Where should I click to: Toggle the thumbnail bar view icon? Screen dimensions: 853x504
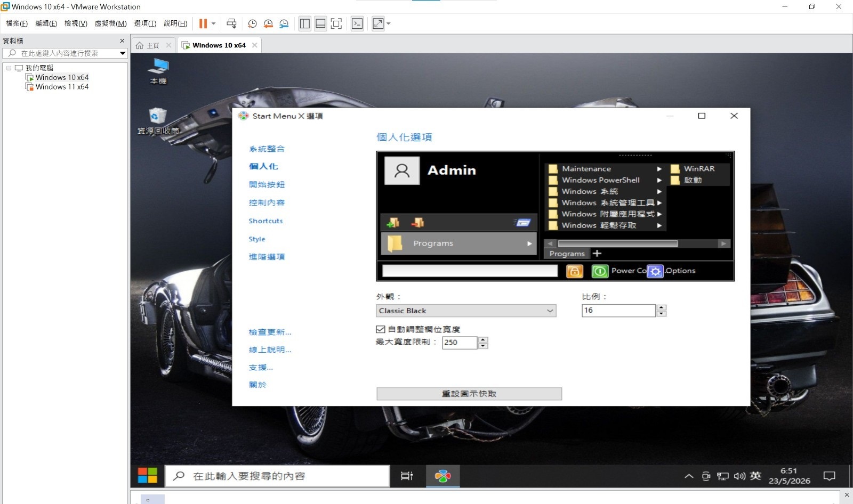pos(320,23)
